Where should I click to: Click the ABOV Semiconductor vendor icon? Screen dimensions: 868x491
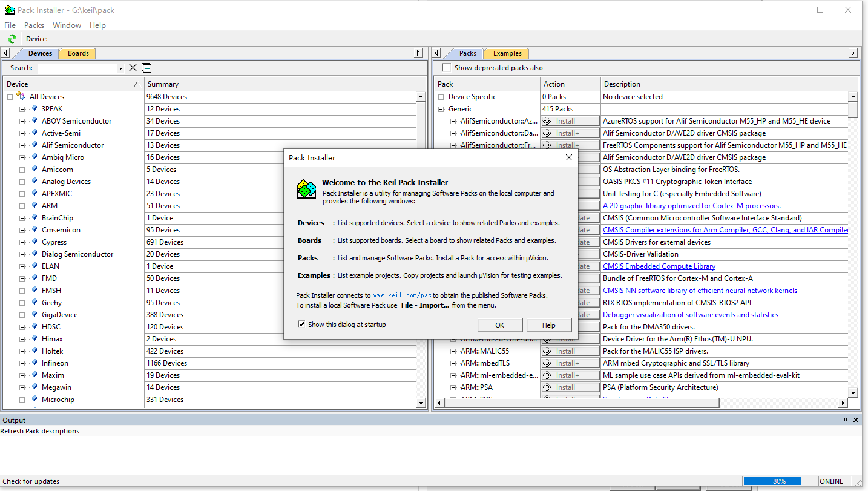click(x=35, y=121)
